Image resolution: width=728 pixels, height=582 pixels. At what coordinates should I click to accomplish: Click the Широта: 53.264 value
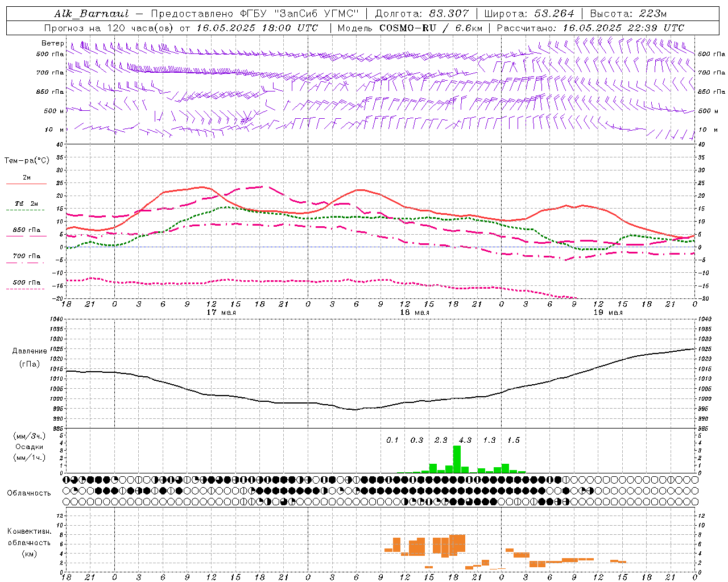click(529, 14)
